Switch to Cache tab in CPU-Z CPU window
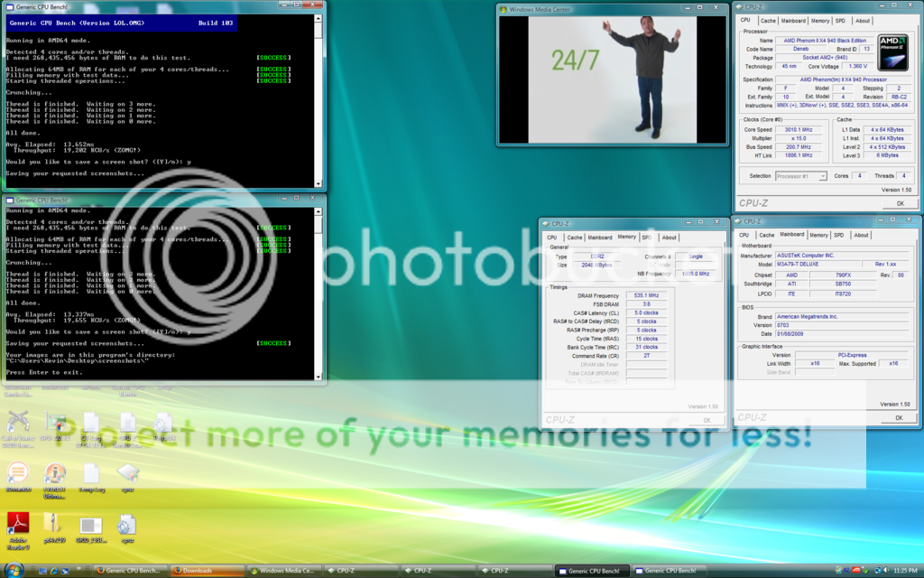 [x=768, y=21]
